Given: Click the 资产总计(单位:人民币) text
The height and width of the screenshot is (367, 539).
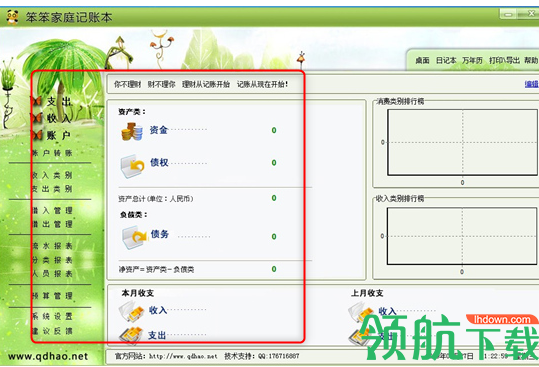Looking at the screenshot, I should click(x=156, y=199).
